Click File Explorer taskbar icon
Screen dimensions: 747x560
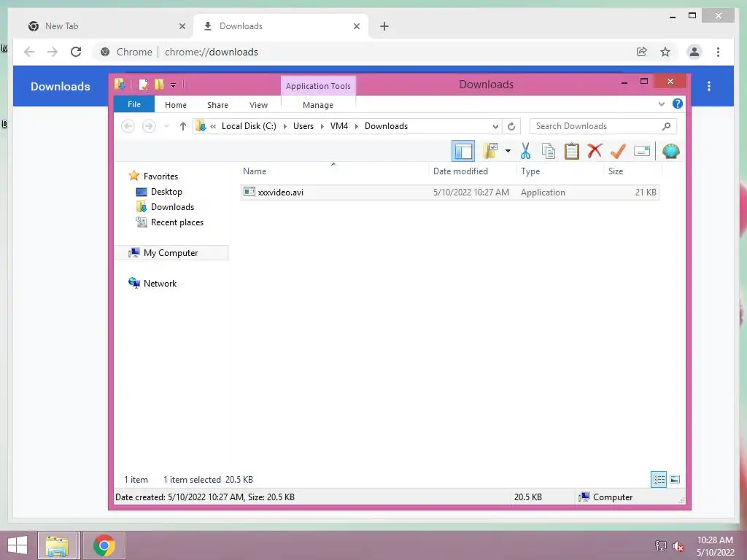coord(57,545)
